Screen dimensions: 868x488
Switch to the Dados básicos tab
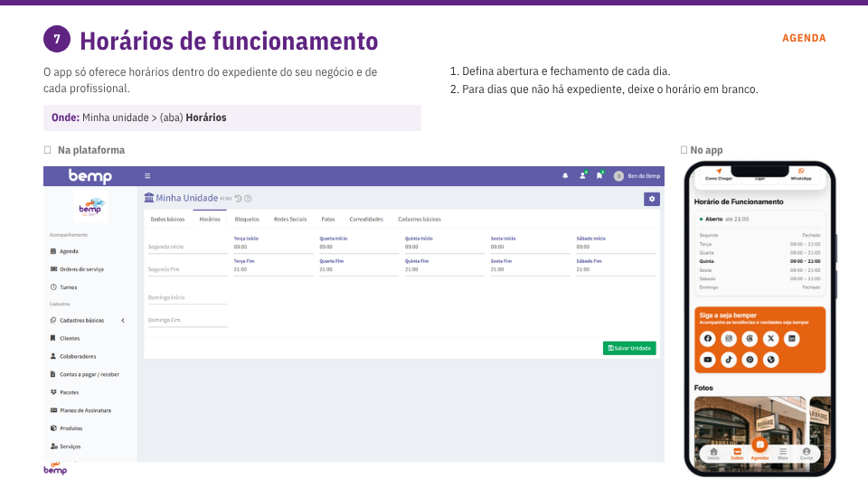pyautogui.click(x=168, y=219)
